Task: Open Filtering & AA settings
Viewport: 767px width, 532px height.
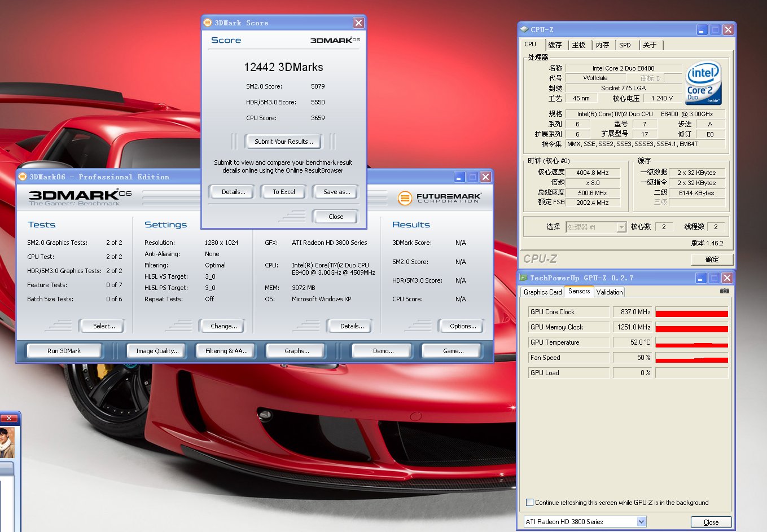Action: [x=226, y=351]
